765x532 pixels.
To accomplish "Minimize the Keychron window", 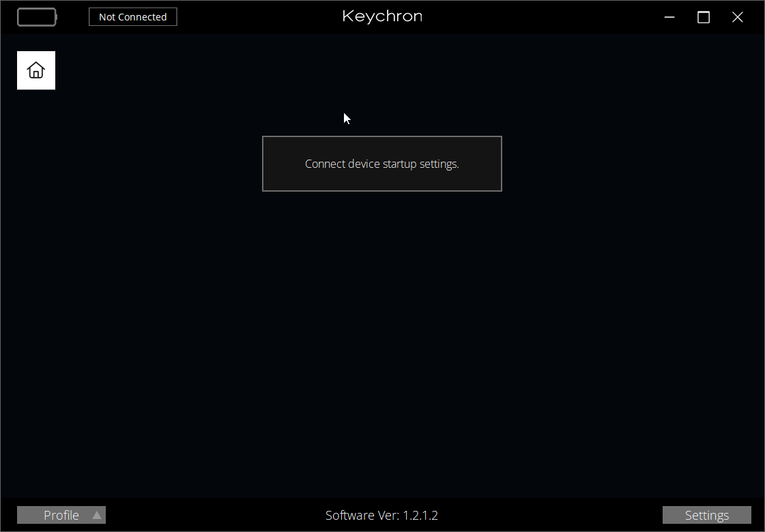I will tap(669, 17).
